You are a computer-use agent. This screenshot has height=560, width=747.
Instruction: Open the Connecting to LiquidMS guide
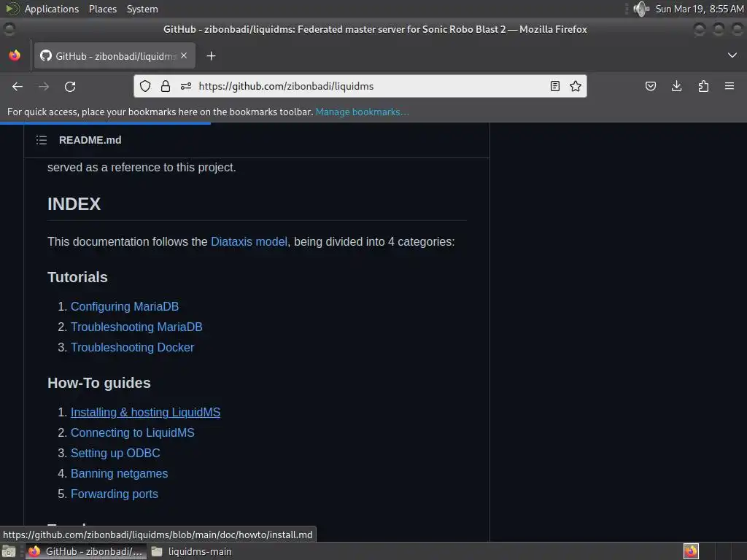pos(133,432)
